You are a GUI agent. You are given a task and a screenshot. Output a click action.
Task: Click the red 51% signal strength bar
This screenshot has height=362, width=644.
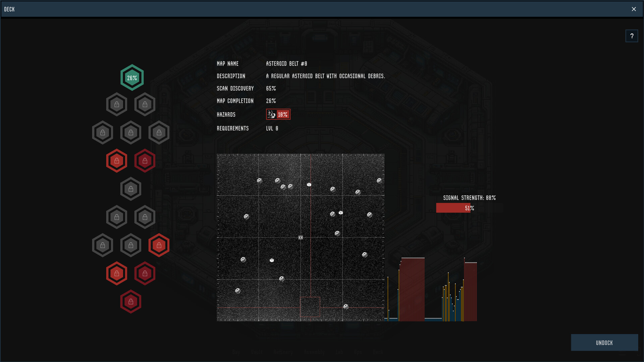453,208
